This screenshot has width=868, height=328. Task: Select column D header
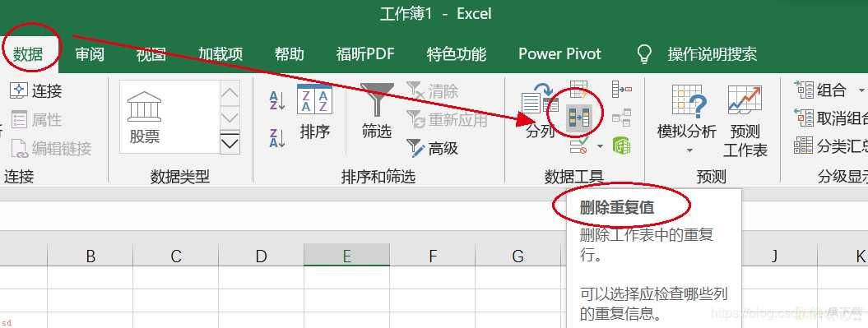point(262,256)
